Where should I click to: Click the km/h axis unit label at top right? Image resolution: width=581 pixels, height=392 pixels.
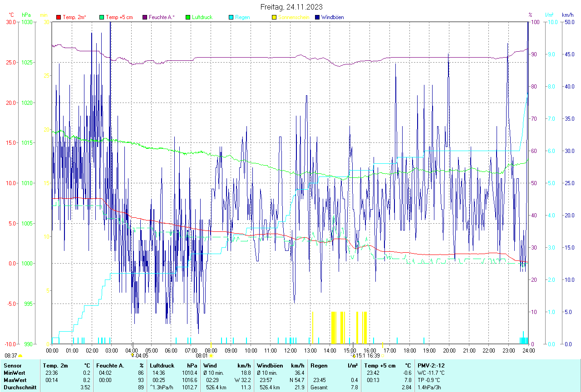(x=568, y=15)
